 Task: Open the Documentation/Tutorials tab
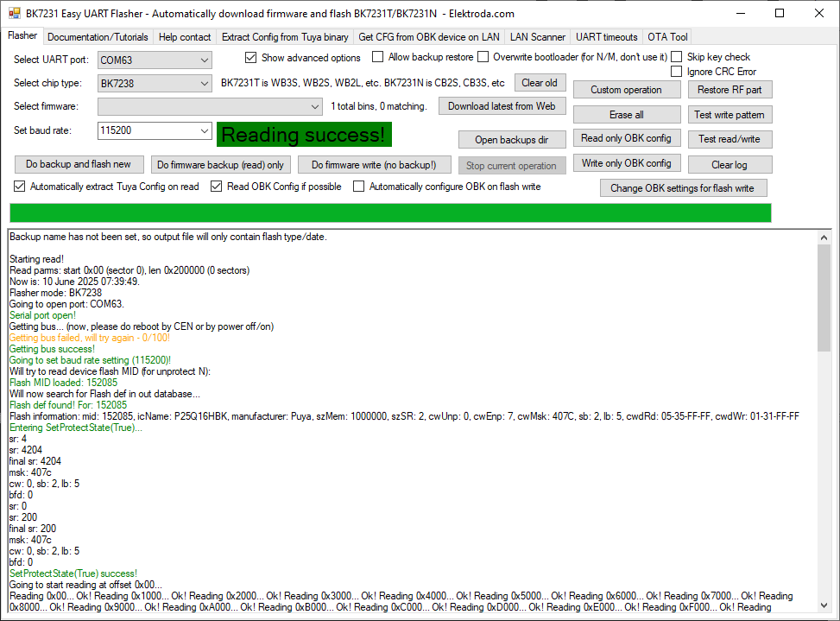pyautogui.click(x=98, y=37)
